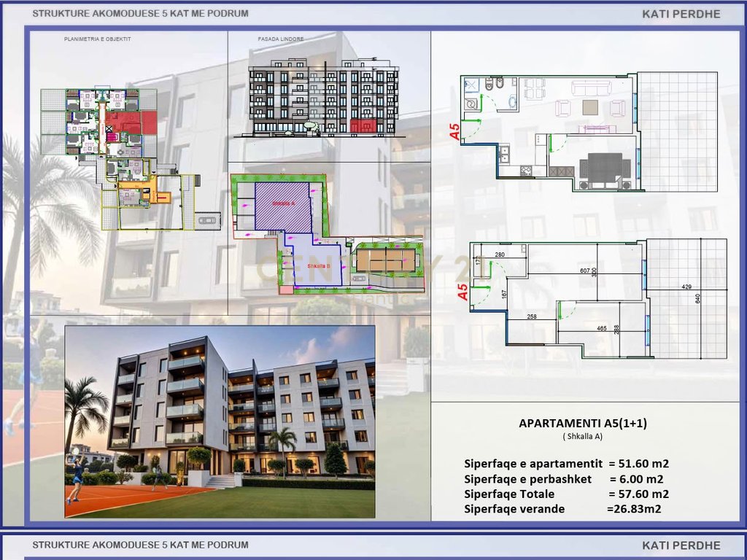Image resolution: width=747 pixels, height=560 pixels.
Task: Click the double bed in the furnished plan
Action: tap(605, 171)
